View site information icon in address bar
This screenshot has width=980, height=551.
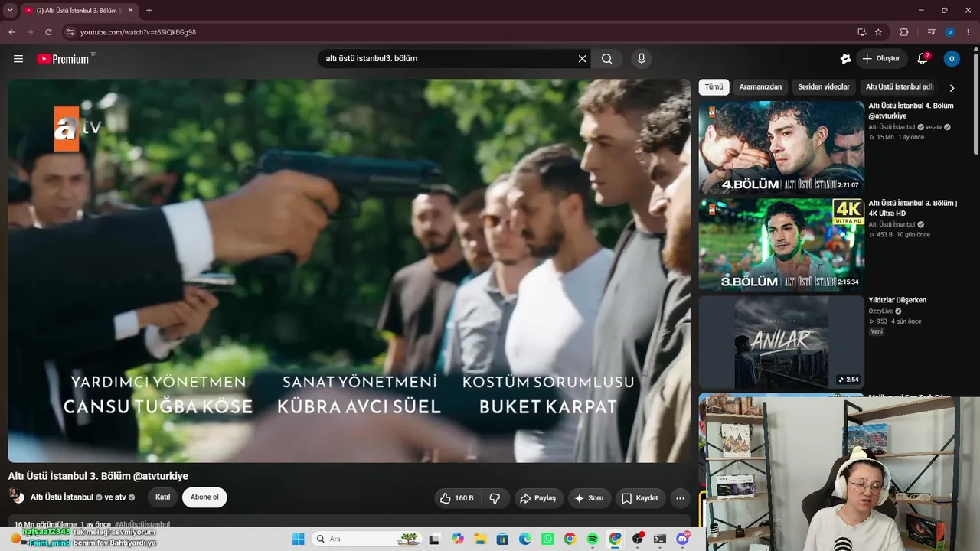click(x=70, y=32)
